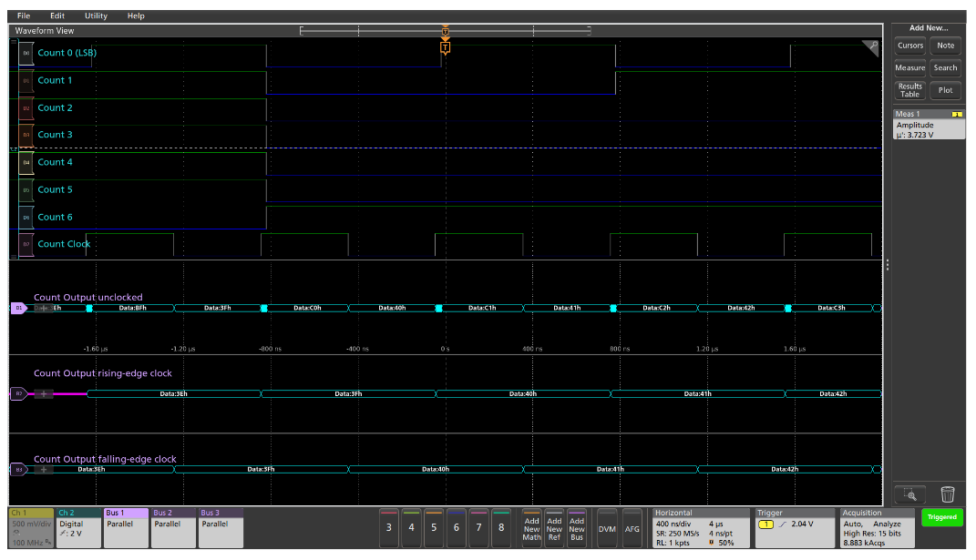The image size is (976, 560).
Task: Click the horizontal zoom overview bar
Action: click(x=445, y=30)
